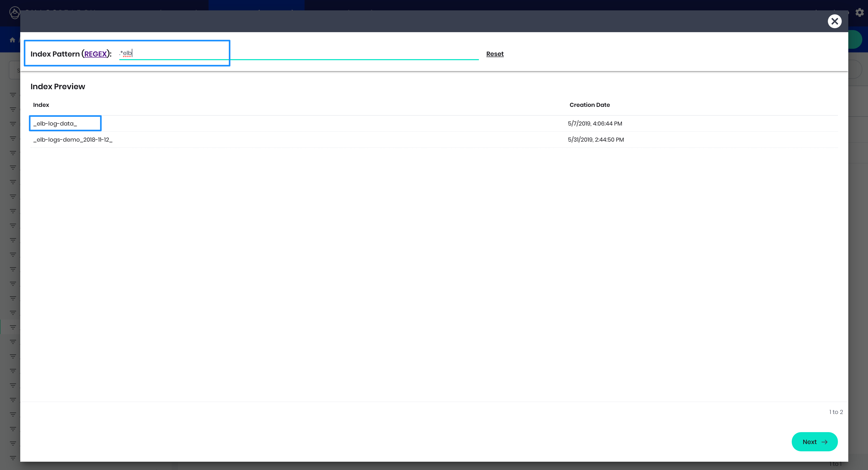The image size is (868, 470).
Task: Click the home breadcrumb icon
Action: tap(12, 40)
